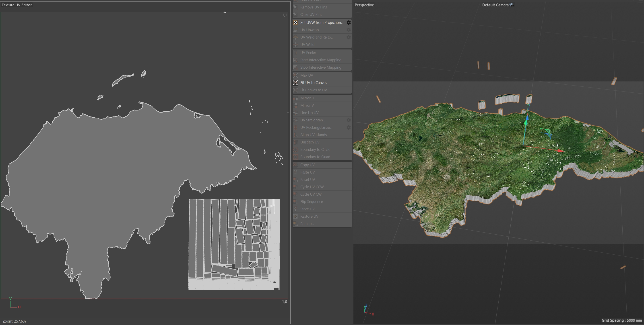Open UV Straighten options gear
The width and height of the screenshot is (644, 325).
pyautogui.click(x=349, y=120)
